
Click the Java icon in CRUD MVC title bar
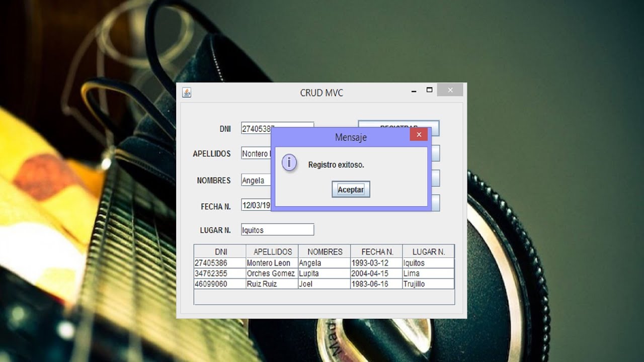tap(187, 93)
